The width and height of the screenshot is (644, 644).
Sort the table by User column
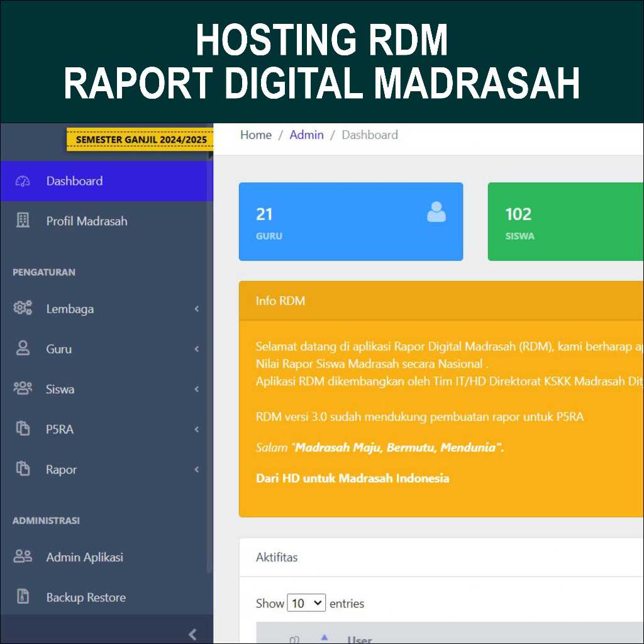(x=359, y=638)
